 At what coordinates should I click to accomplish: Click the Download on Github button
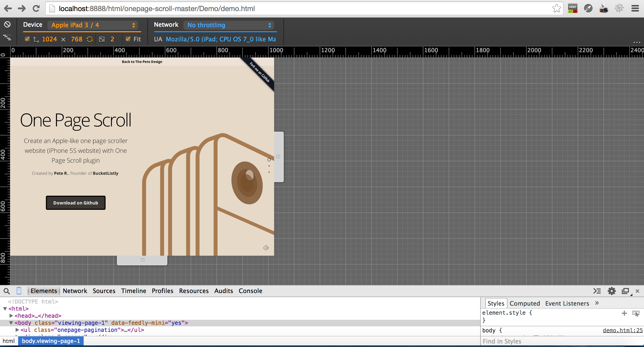coord(76,203)
